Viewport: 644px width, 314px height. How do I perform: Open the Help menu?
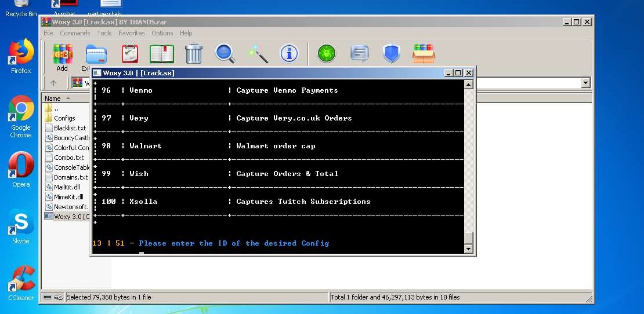[186, 33]
